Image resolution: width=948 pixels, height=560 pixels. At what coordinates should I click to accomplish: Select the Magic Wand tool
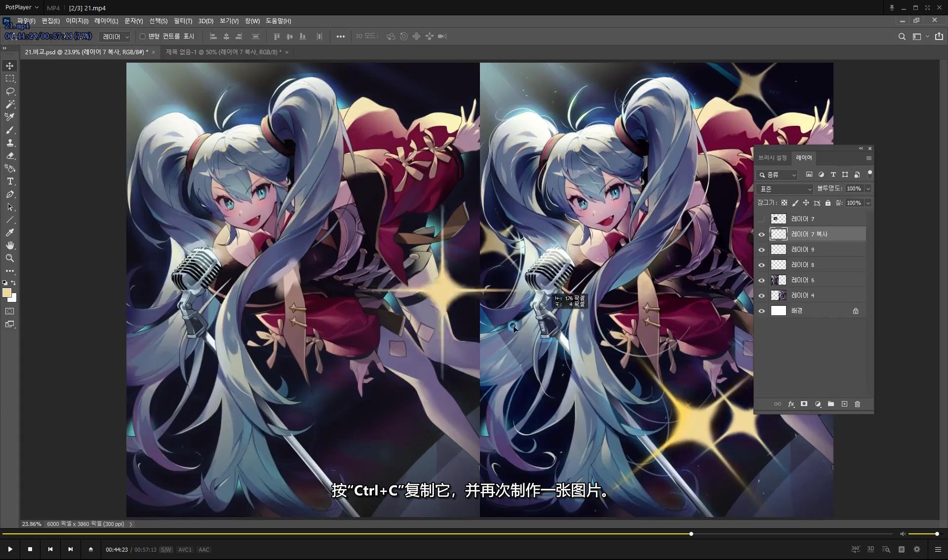click(10, 104)
